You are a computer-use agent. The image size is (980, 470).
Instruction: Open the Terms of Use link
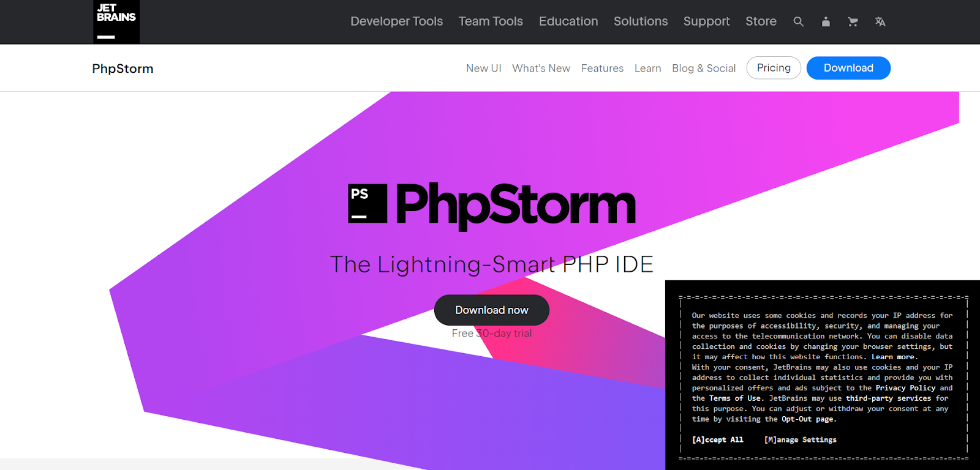click(735, 398)
